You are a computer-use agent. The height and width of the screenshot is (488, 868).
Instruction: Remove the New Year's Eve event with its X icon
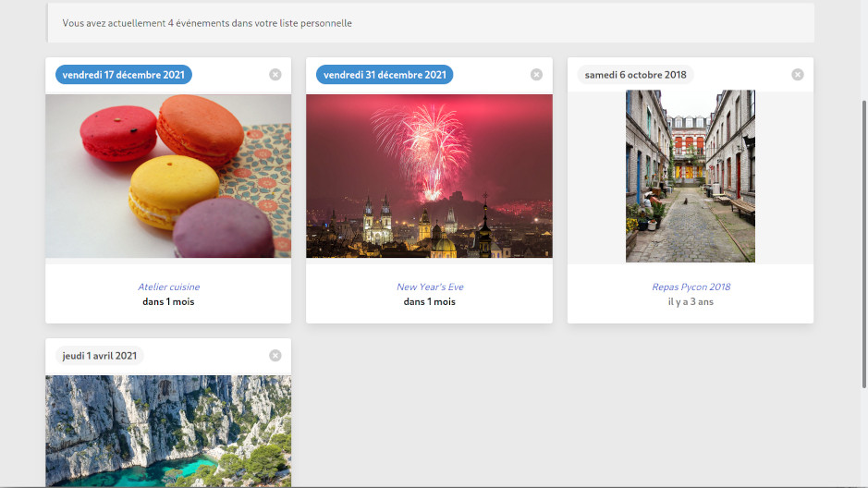[x=536, y=75]
